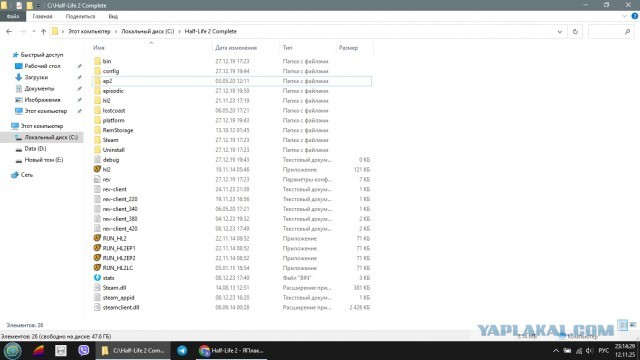
Task: Switch to the Вид ribbon tab
Action: click(113, 16)
